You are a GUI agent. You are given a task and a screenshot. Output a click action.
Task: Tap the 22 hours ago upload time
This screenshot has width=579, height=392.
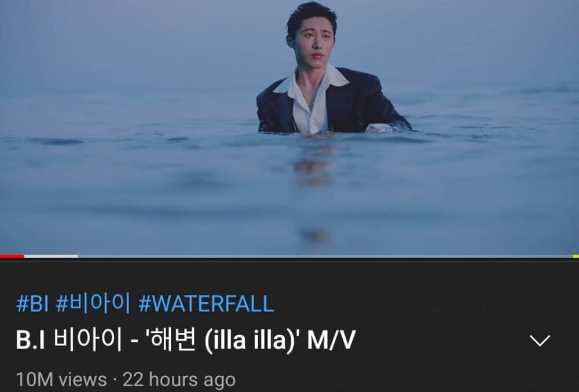(x=179, y=380)
